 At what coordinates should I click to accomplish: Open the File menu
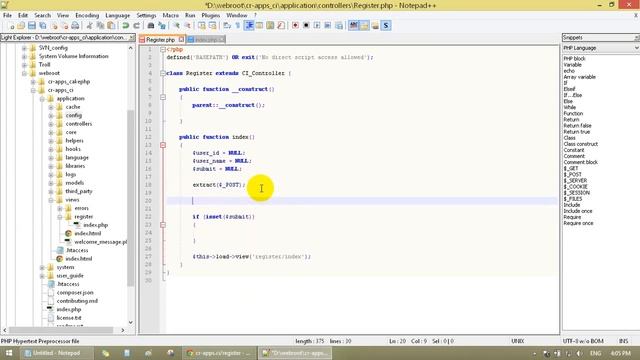coord(7,16)
